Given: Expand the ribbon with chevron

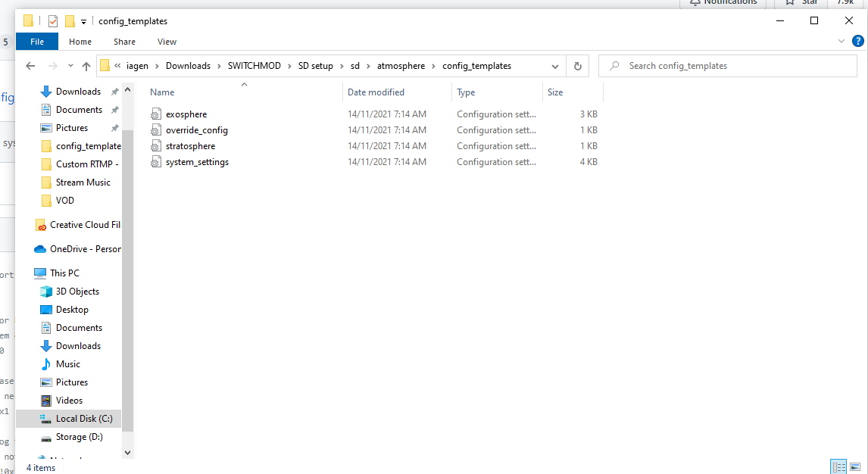Looking at the screenshot, I should coord(841,42).
